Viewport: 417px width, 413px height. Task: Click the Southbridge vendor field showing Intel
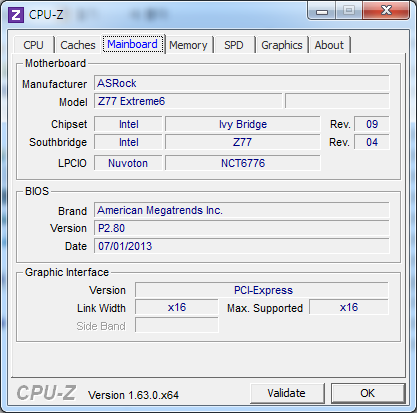coord(128,142)
